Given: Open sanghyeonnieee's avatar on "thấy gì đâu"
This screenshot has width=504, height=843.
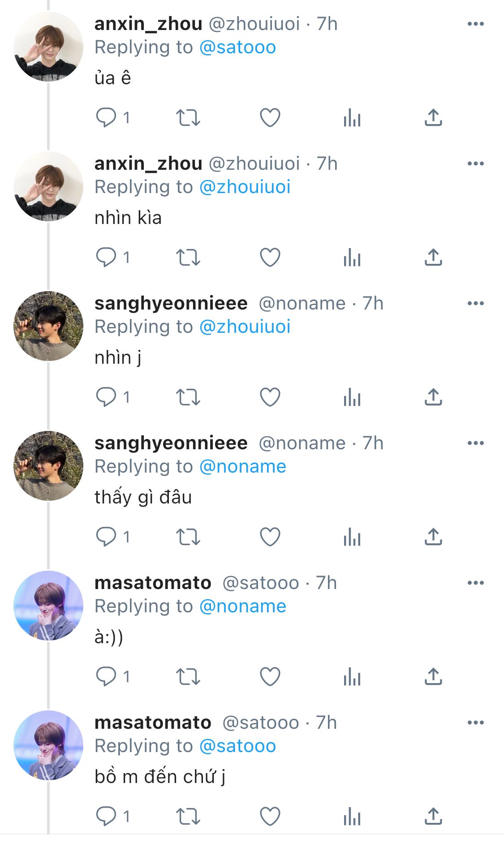Looking at the screenshot, I should [48, 466].
